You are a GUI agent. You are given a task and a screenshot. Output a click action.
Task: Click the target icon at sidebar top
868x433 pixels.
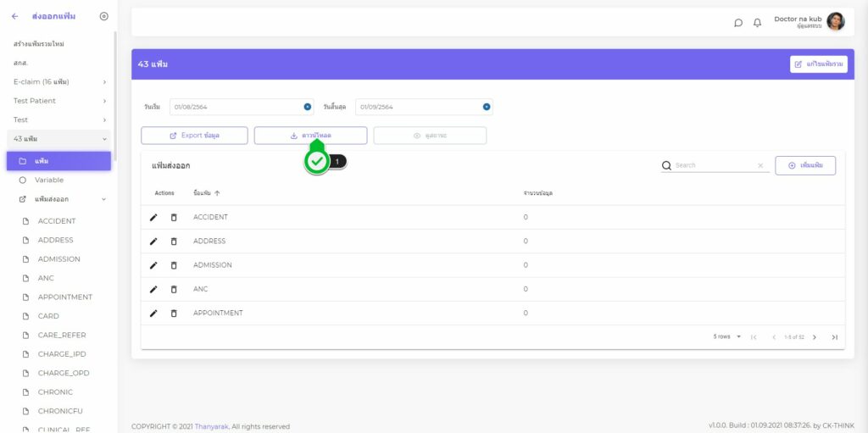(103, 16)
